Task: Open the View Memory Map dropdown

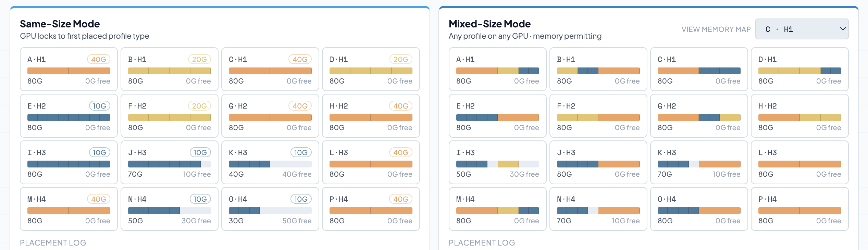Action: click(x=802, y=29)
